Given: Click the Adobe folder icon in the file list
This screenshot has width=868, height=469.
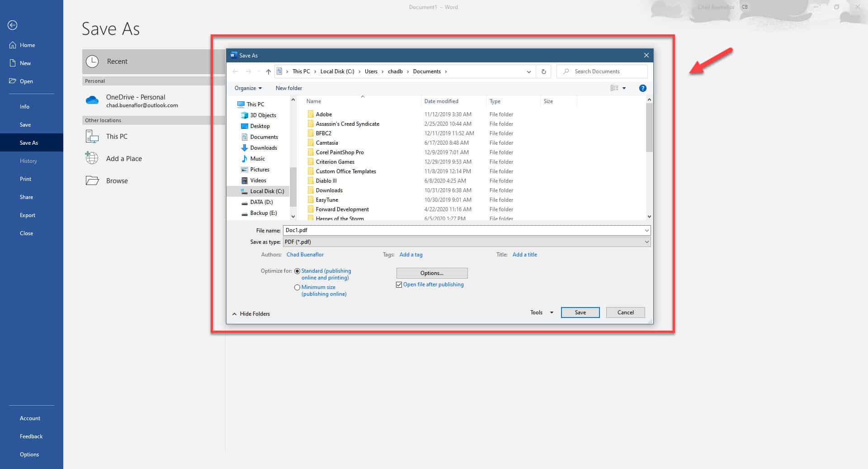Looking at the screenshot, I should click(311, 114).
